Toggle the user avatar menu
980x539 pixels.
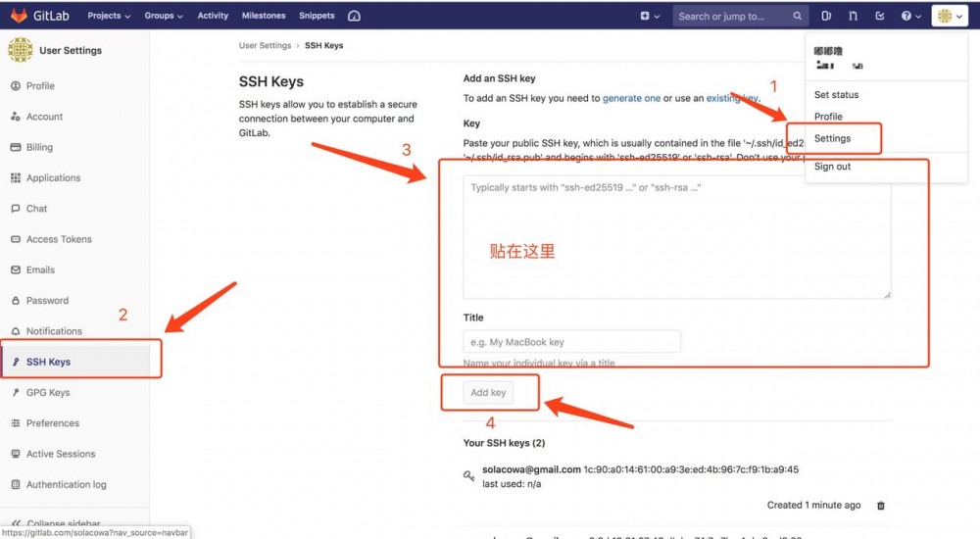click(950, 16)
